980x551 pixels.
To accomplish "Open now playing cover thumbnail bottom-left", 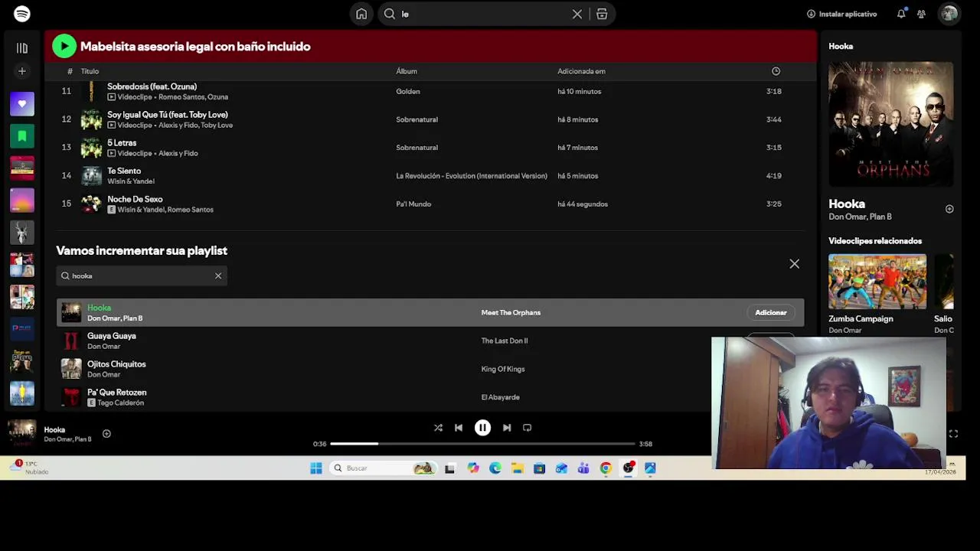I will click(x=21, y=433).
